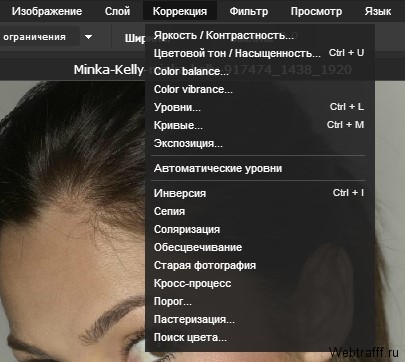The width and height of the screenshot is (405, 362).
Task: Open the Язык menu
Action: pos(378,11)
